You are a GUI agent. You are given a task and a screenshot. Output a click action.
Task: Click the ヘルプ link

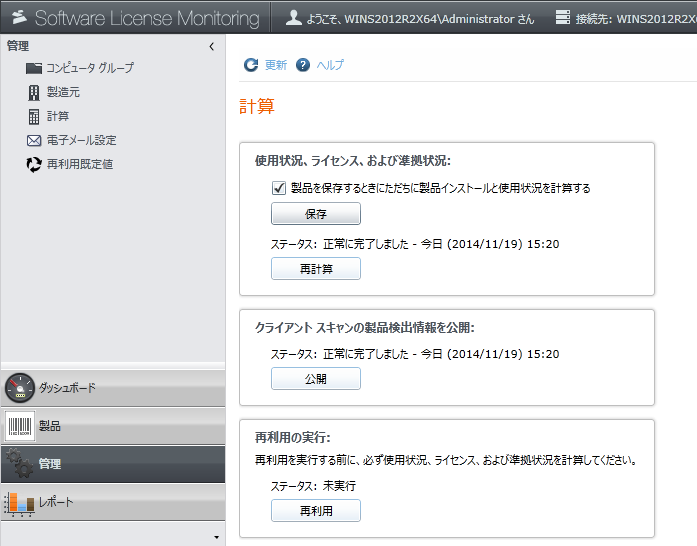[x=330, y=65]
